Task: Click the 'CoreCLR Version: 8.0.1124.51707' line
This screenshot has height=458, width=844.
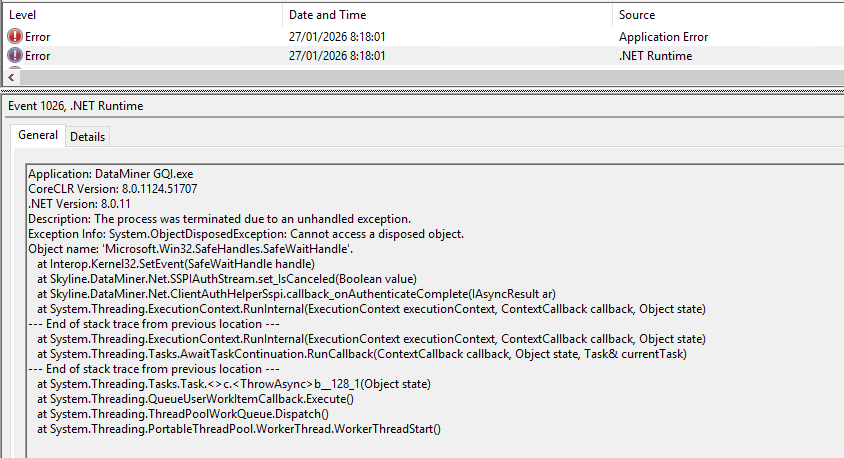Action: point(112,189)
